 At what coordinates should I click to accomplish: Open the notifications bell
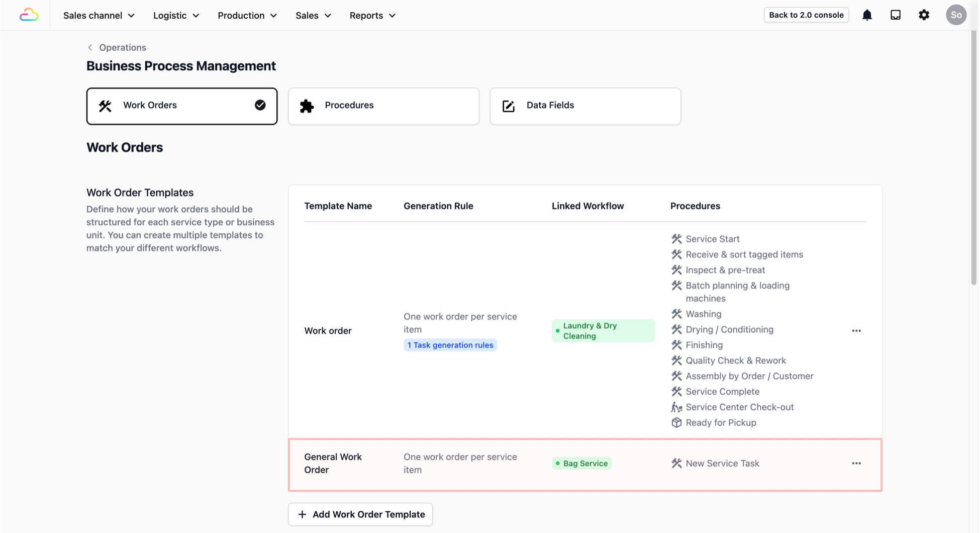867,15
